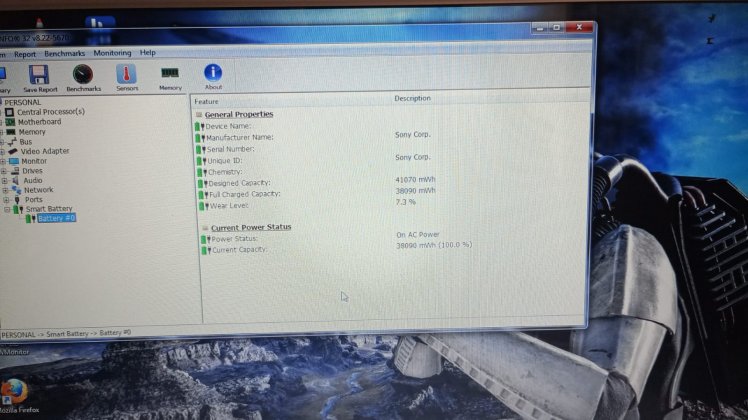Click the Monitor icon in the tree
Image resolution: width=748 pixels, height=420 pixels.
click(x=13, y=161)
